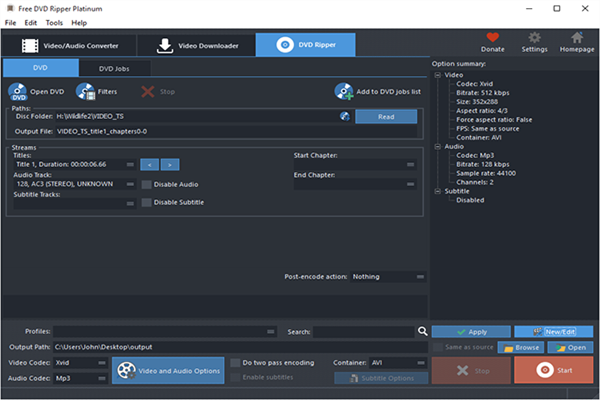
Task: Click the Start button
Action: pos(554,370)
